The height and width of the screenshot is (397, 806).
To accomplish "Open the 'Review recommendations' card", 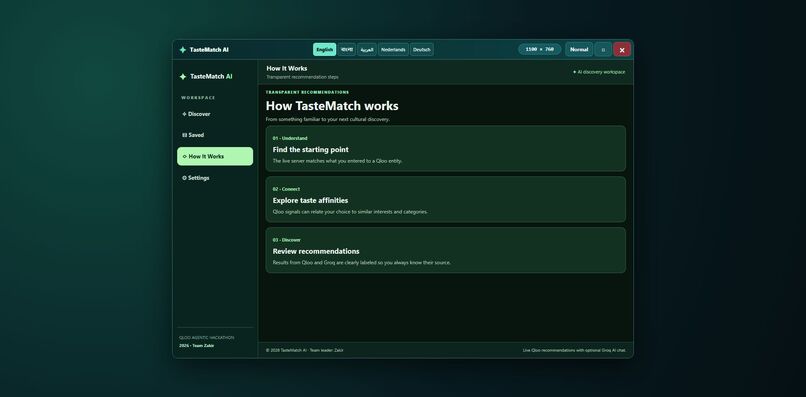I will [x=446, y=250].
